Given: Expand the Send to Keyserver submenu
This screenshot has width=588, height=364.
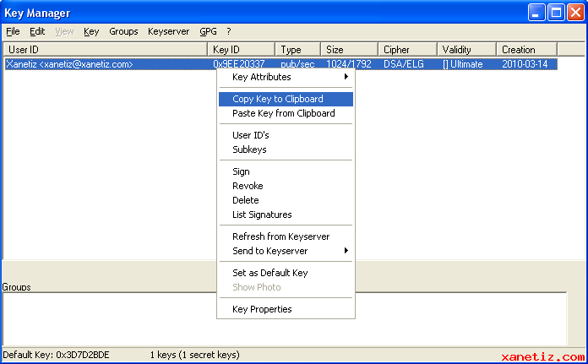Looking at the screenshot, I should (286, 251).
